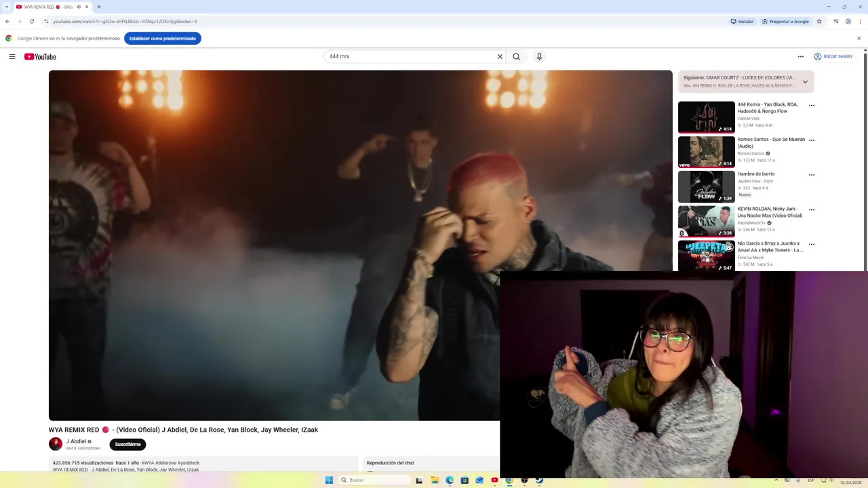Viewport: 868px width, 488px height.
Task: Go back with the browser back arrow
Action: 7,21
